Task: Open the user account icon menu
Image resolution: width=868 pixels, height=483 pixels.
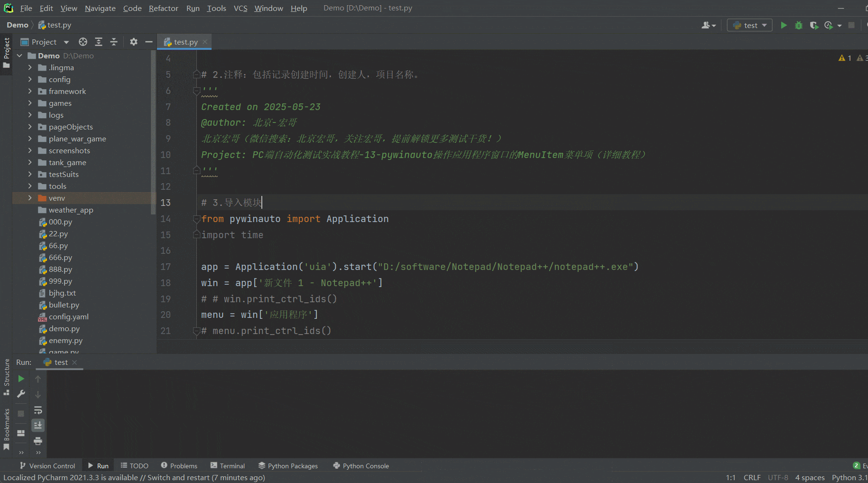Action: point(708,25)
